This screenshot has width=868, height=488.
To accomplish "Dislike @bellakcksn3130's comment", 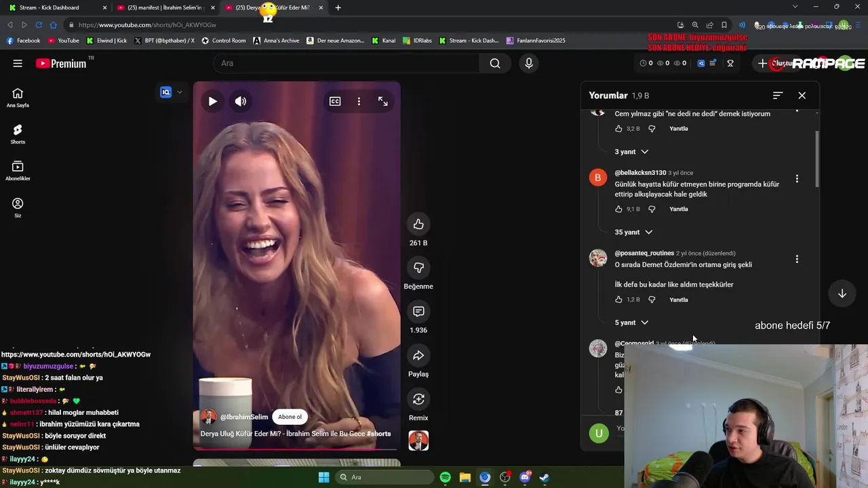I will tap(652, 209).
